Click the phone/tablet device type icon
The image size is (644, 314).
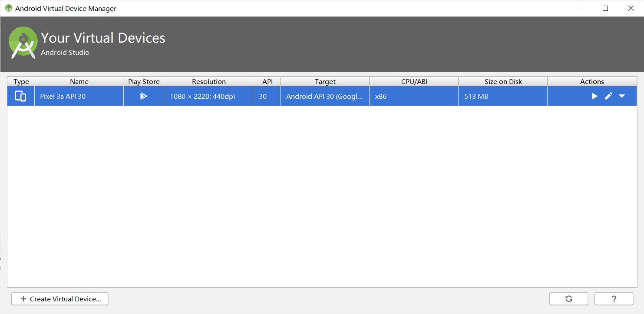pyautogui.click(x=20, y=96)
